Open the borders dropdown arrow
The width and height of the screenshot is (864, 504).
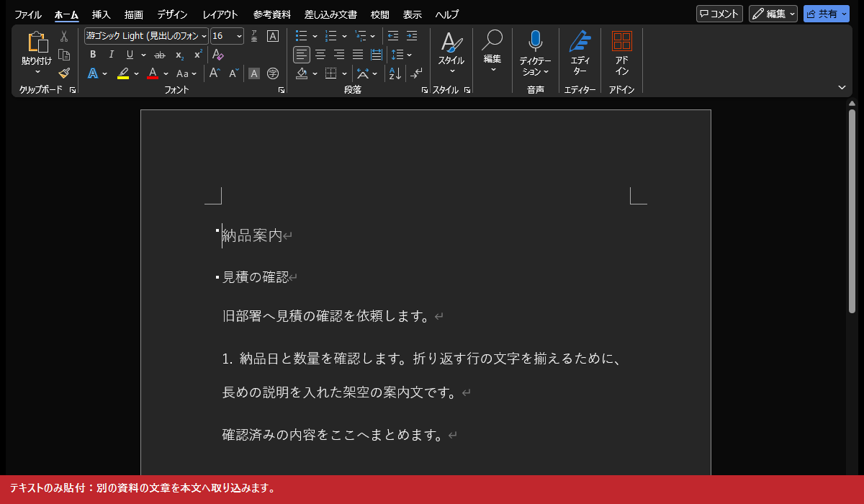pos(345,73)
